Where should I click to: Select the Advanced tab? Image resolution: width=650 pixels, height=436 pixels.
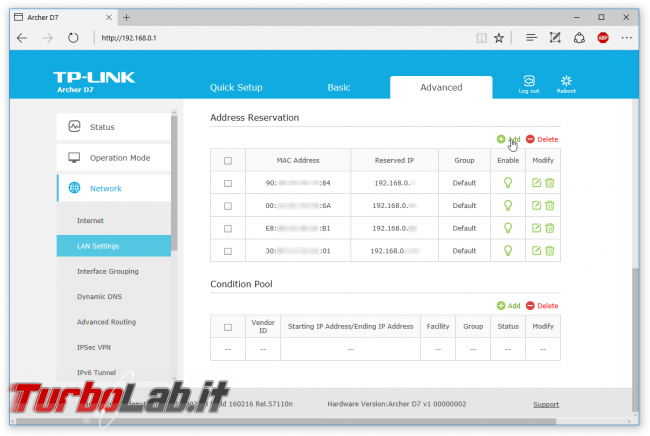tap(441, 87)
